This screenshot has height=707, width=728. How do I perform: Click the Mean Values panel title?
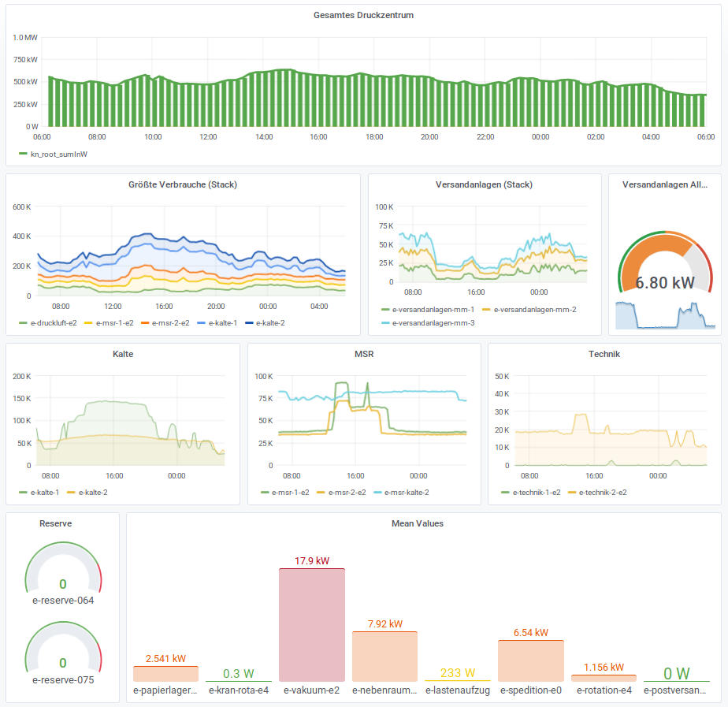click(417, 523)
